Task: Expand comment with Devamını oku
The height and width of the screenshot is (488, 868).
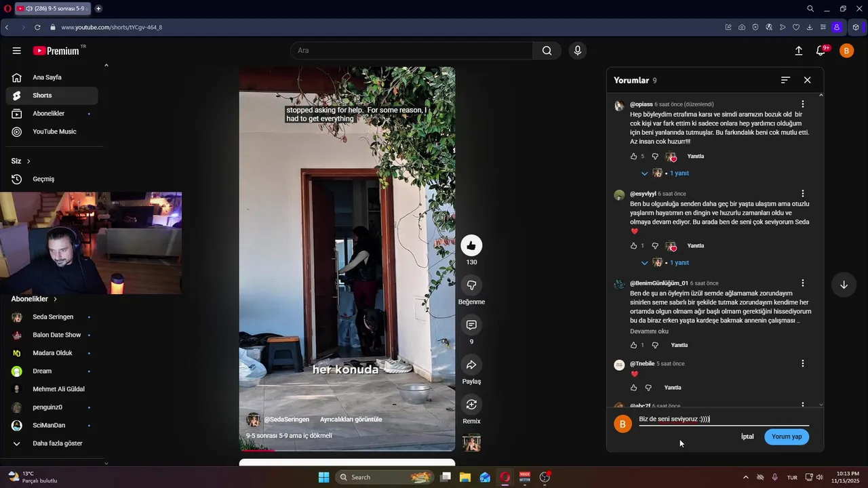Action: [649, 331]
